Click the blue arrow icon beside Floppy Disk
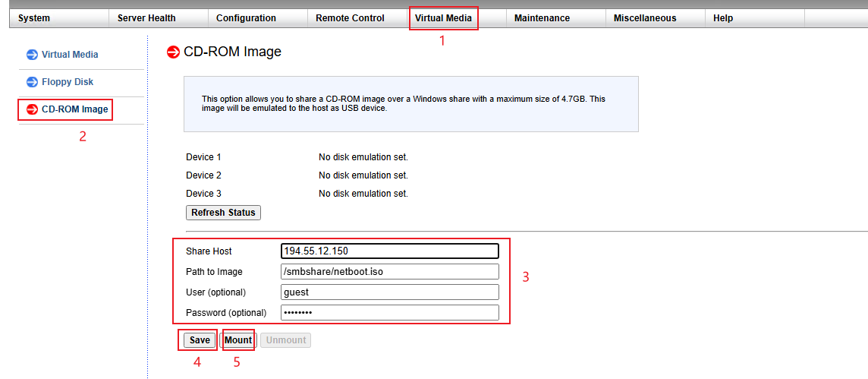 32,82
